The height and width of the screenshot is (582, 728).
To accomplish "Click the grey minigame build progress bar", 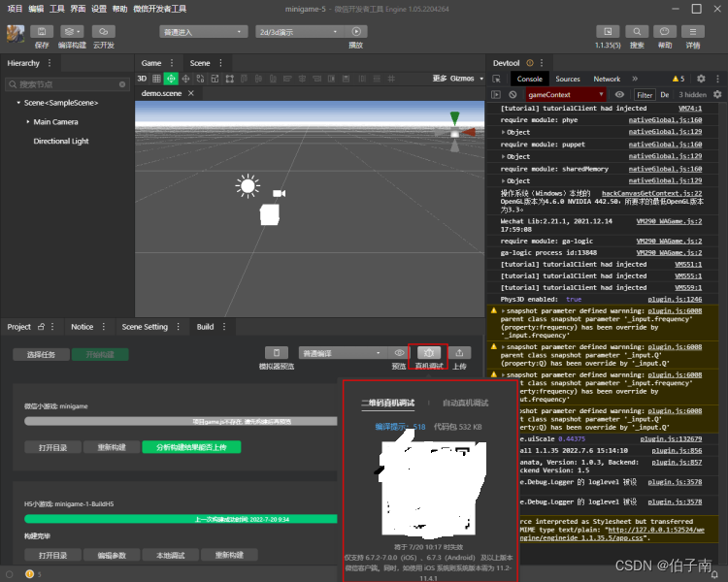I will [182, 421].
